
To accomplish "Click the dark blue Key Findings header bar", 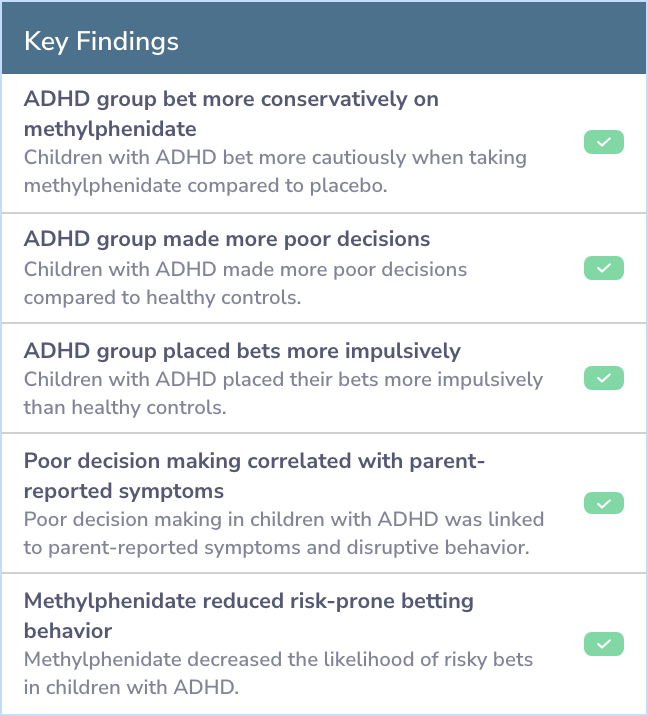I will click(324, 38).
